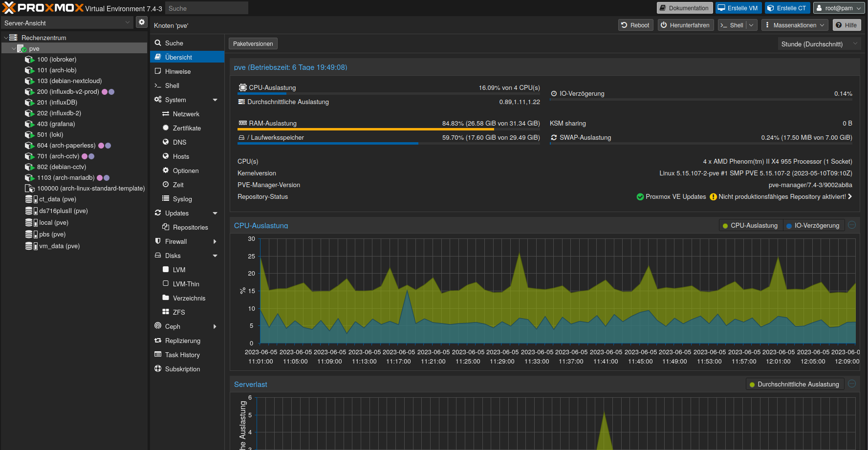Viewport: 868px width, 450px height.
Task: Toggle Durchschnittliche Auslastung legend in Serverlast
Action: point(795,385)
